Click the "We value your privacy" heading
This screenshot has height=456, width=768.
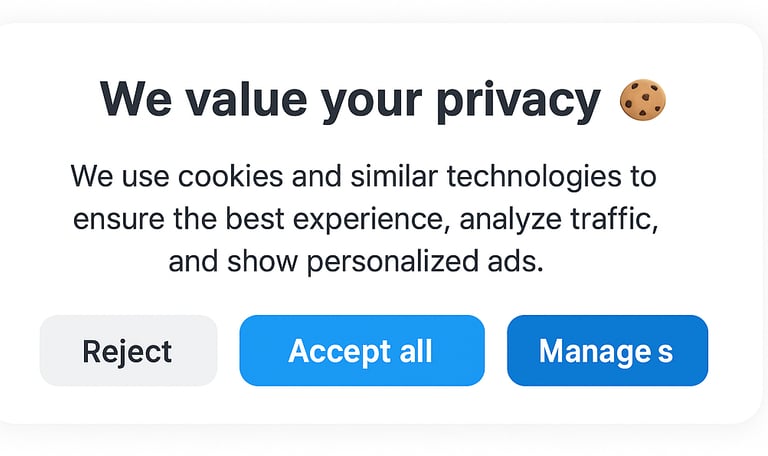click(x=350, y=100)
